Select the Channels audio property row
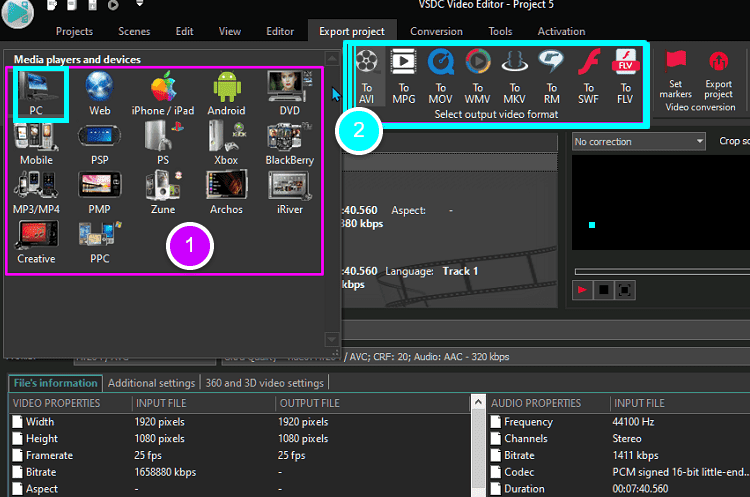Screen dimensions: 750x497 (618, 439)
